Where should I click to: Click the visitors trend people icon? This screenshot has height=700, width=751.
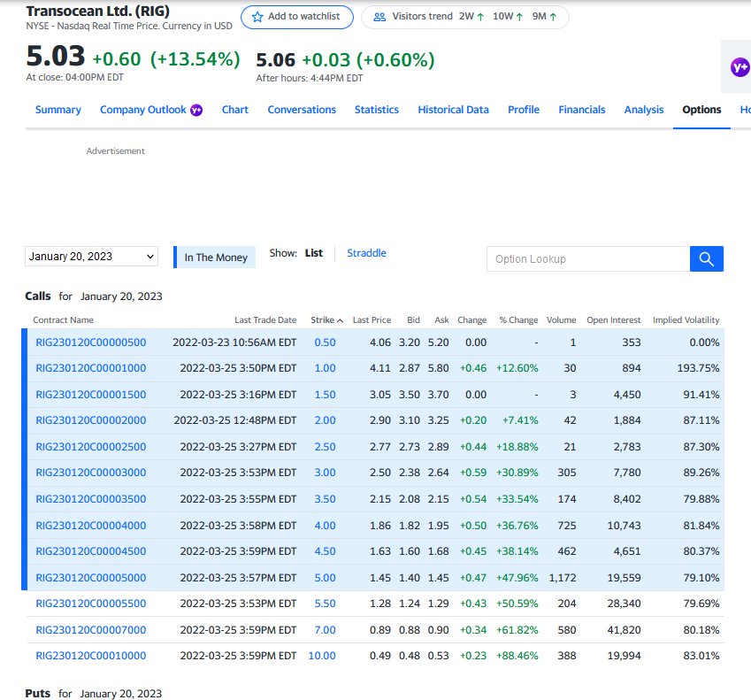tap(379, 17)
